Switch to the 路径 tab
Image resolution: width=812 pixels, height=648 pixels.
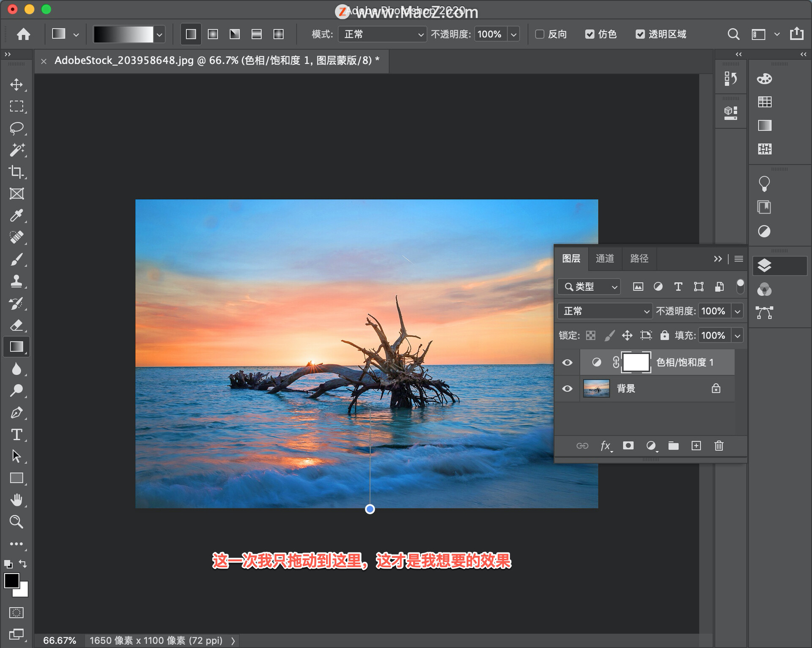point(639,258)
